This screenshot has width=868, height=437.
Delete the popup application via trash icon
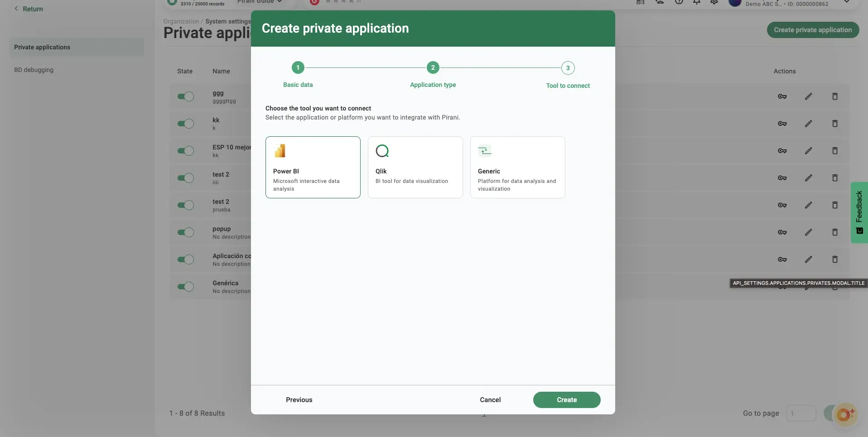click(834, 232)
